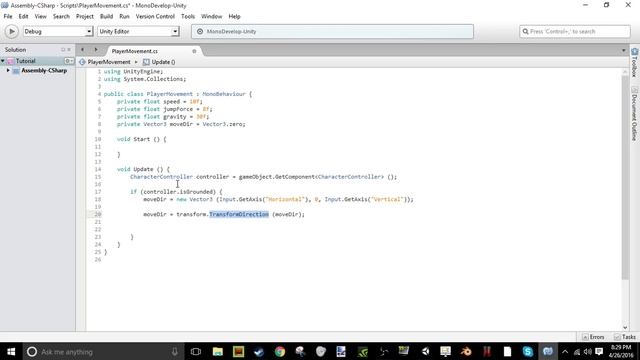640x360 pixels.
Task: Open Task View from the taskbar
Action: coord(196,351)
